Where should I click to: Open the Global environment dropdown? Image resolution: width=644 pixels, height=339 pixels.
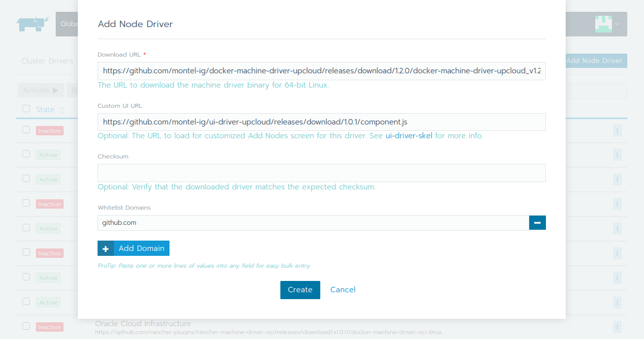[x=70, y=24]
